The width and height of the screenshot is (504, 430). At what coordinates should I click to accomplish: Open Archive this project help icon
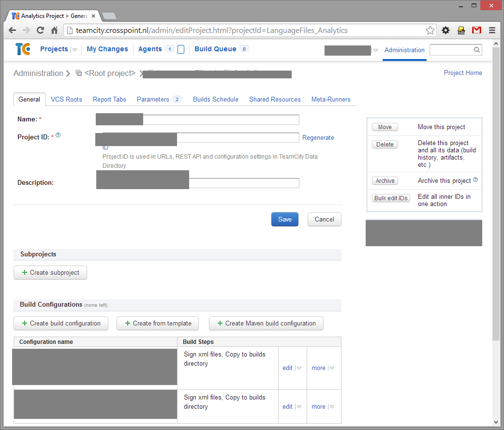pyautogui.click(x=475, y=179)
